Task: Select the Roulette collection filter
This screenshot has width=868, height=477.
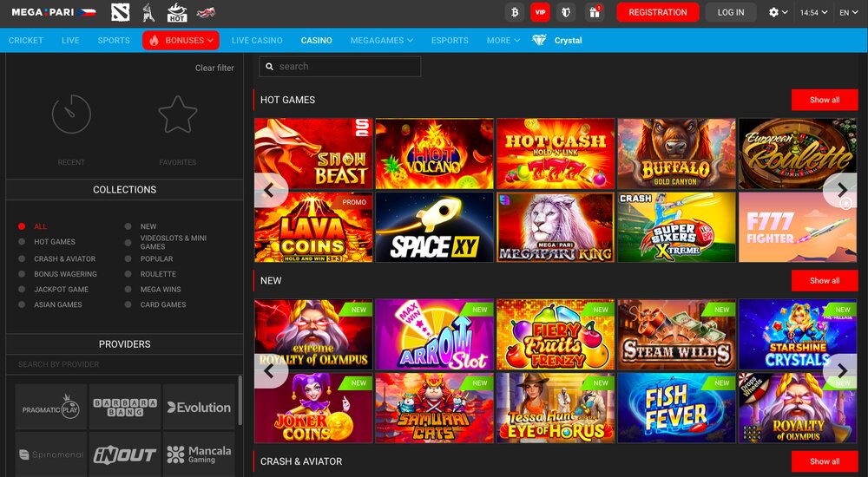Action: click(150, 274)
